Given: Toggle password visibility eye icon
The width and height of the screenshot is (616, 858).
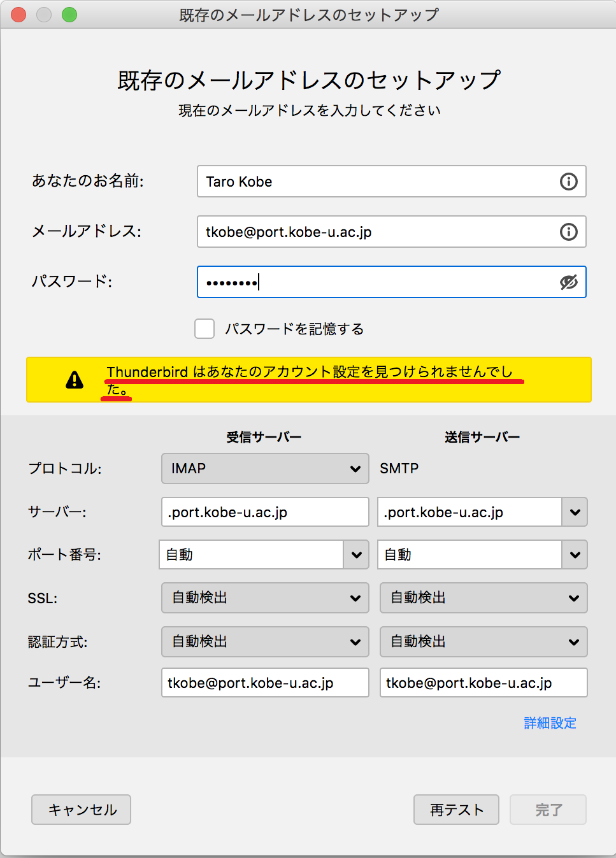Looking at the screenshot, I should click(x=568, y=282).
